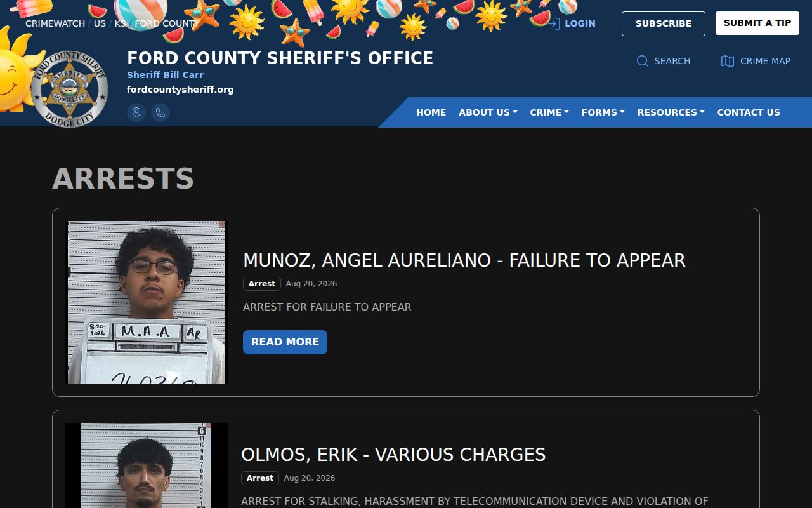Screen dimensions: 812x508
Task: Click the Olmos mugshot thumbnail
Action: pyautogui.click(x=147, y=465)
